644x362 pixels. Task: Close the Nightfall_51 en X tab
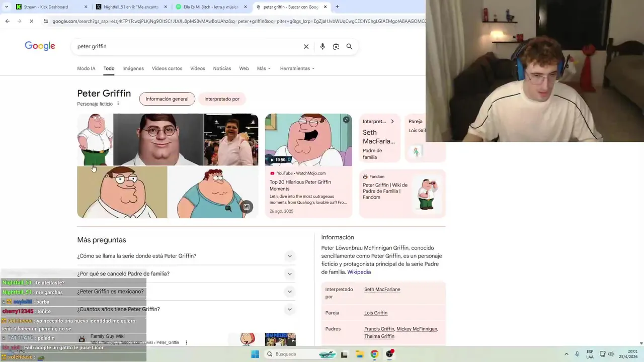pos(166,7)
